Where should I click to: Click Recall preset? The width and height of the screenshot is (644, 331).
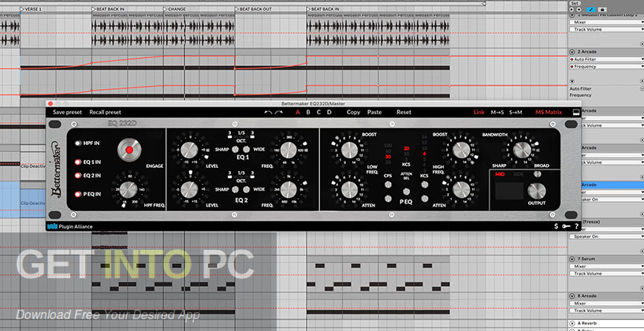[x=105, y=112]
